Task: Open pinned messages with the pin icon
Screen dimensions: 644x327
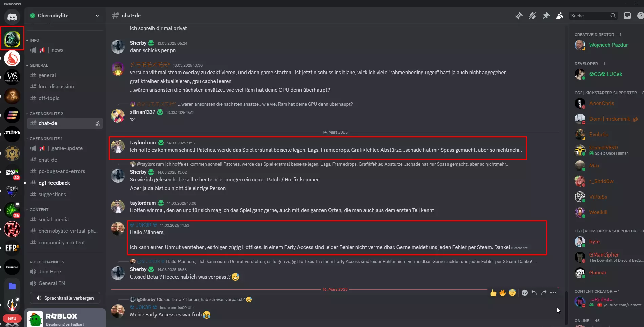Action: coord(546,16)
